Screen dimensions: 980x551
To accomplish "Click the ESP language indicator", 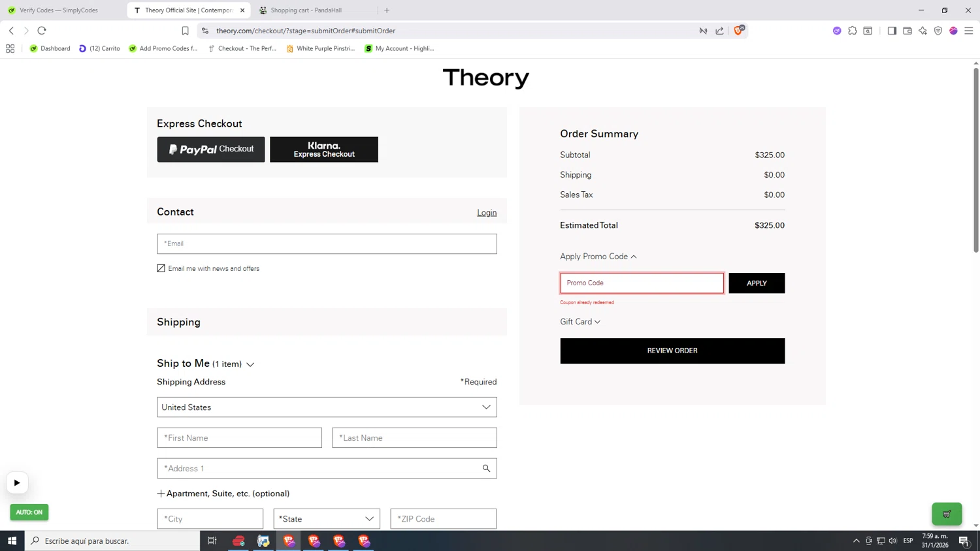I will tap(908, 541).
